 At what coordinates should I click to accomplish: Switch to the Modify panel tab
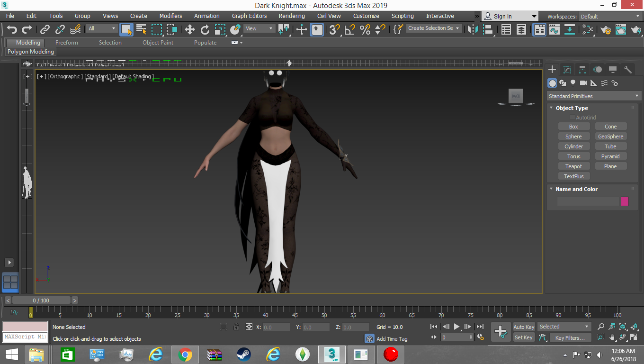click(x=567, y=69)
